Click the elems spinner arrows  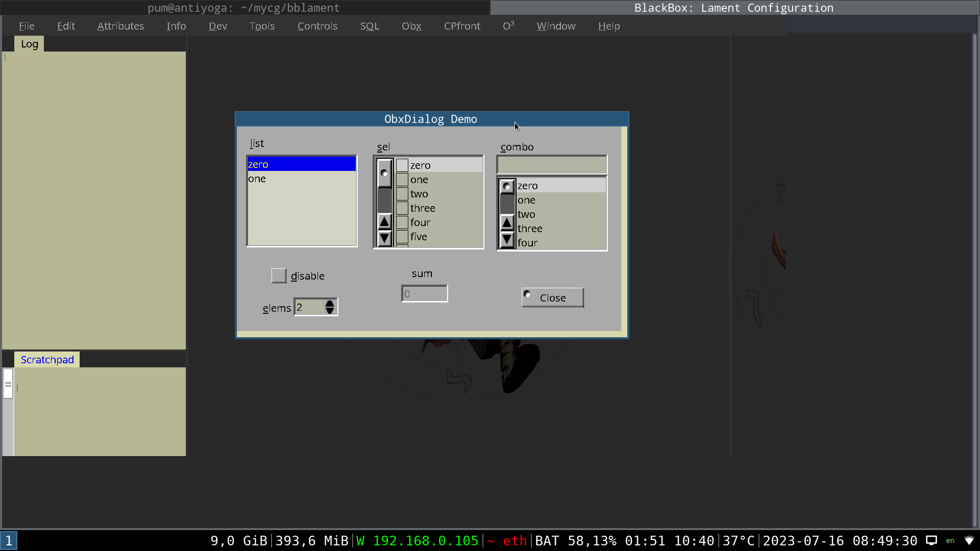[330, 307]
